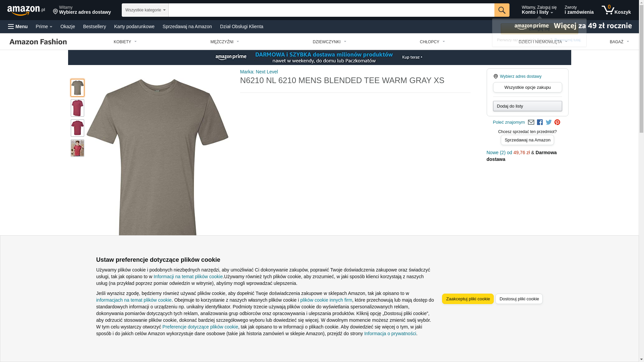This screenshot has width=644, height=362.
Task: Click into the search input field
Action: click(331, 10)
